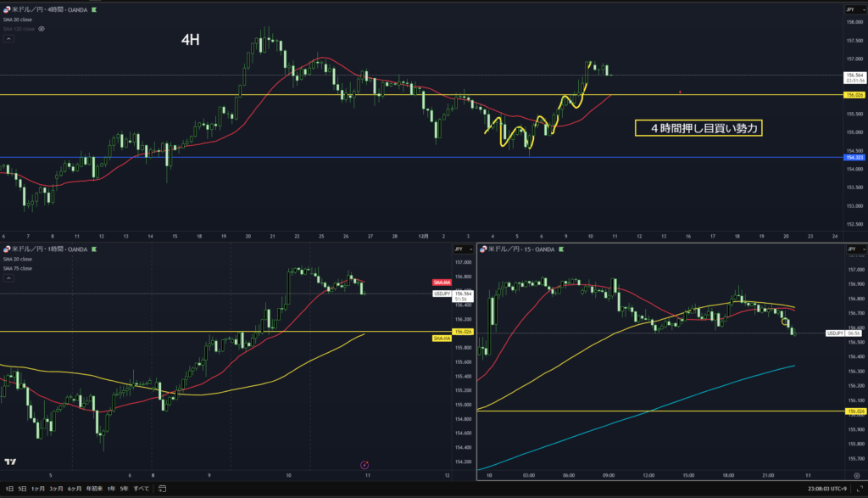868x498 pixels.
Task: Toggle visibility of SMA 120 indicator
Action: coord(42,28)
